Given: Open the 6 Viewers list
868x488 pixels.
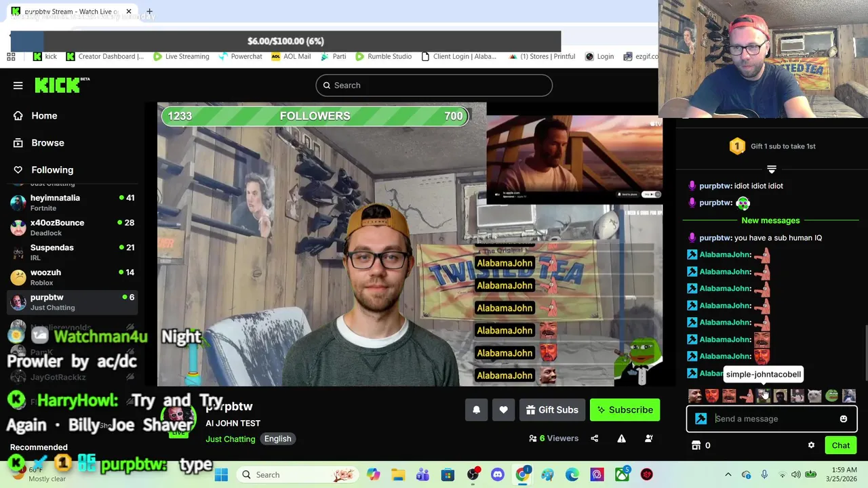Looking at the screenshot, I should click(554, 439).
